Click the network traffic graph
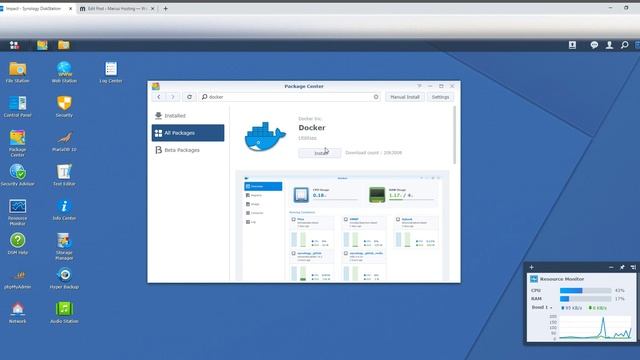 (596, 327)
